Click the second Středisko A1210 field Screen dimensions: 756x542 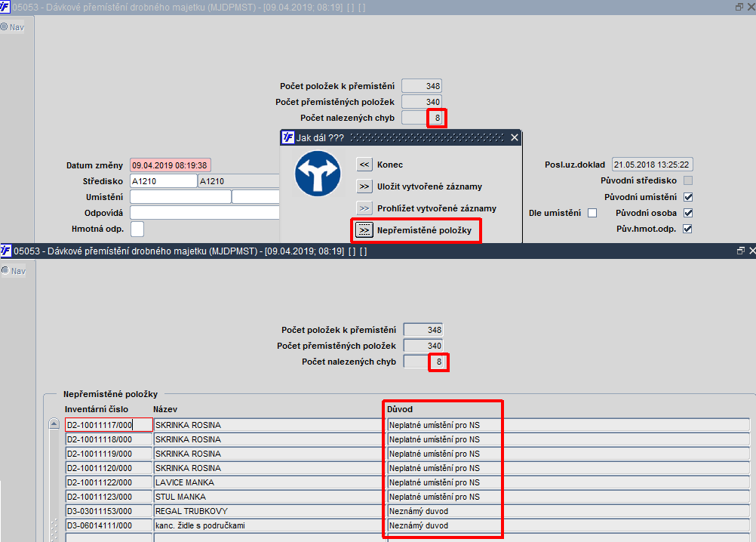(x=238, y=181)
